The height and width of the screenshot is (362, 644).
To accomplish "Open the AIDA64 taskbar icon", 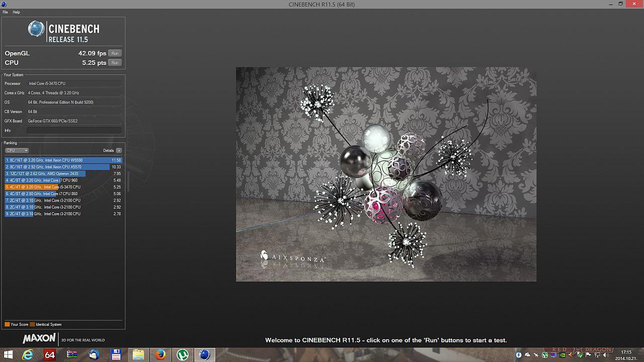I will [50, 355].
